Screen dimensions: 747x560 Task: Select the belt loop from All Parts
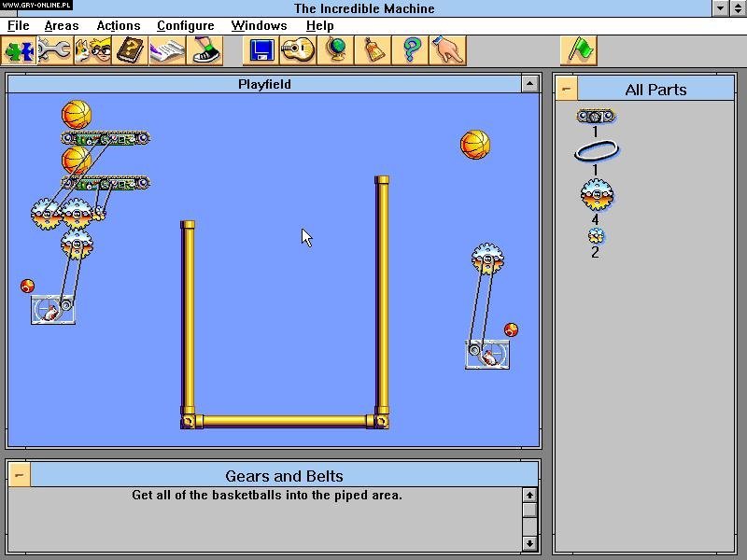(x=595, y=150)
